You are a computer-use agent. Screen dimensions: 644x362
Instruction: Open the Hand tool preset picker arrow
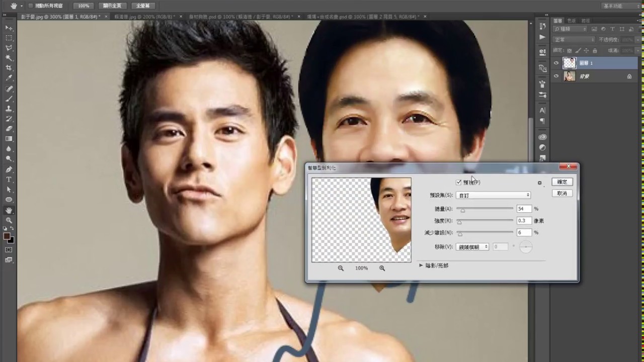(x=21, y=6)
